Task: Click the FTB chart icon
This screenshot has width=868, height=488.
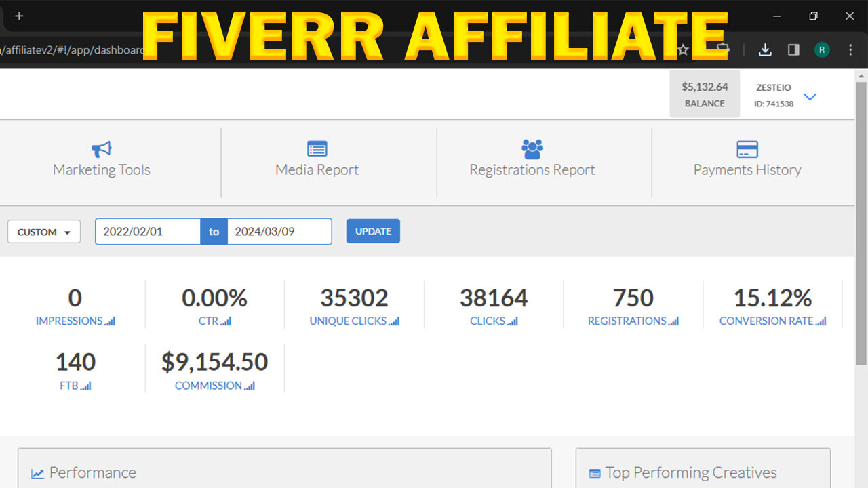Action: tap(85, 386)
